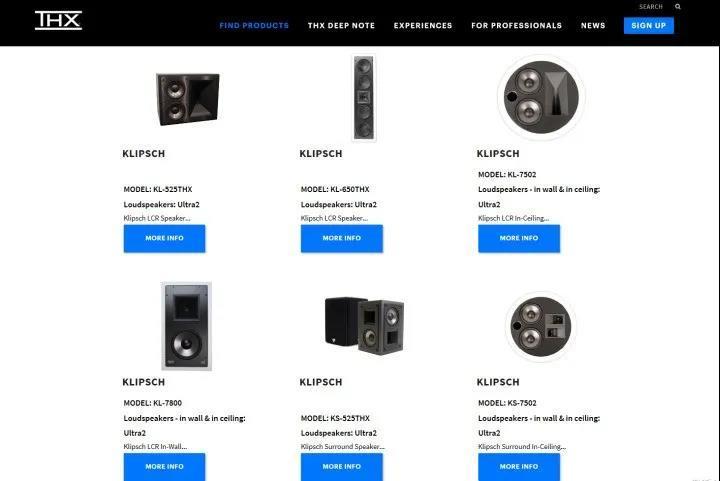Click the SEARCH field in header
The height and width of the screenshot is (481, 720).
(651, 6)
